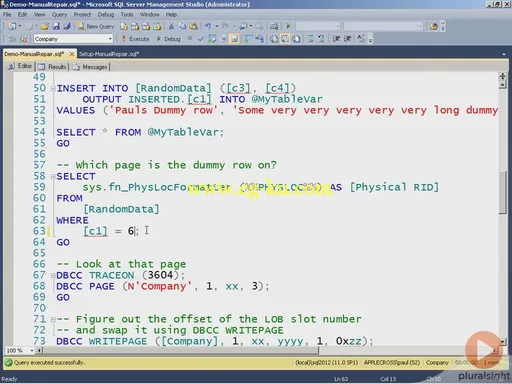Click the Undo arrow icon

pyautogui.click(x=208, y=26)
